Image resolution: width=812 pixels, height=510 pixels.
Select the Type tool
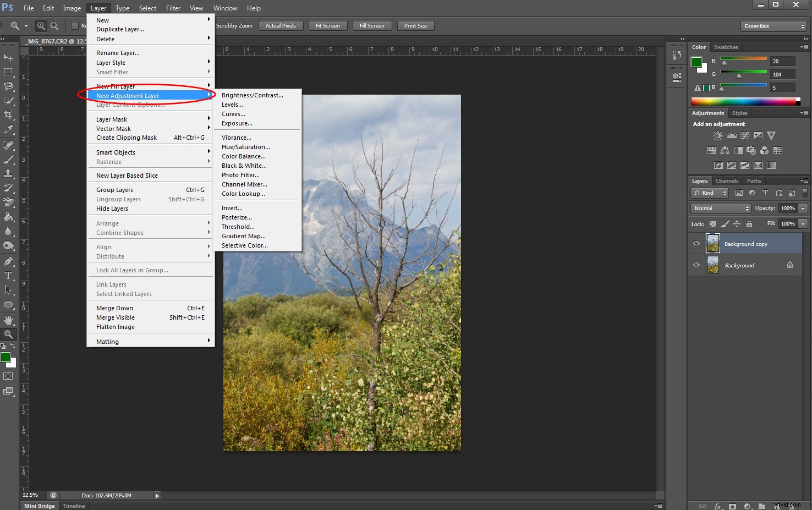tap(8, 275)
